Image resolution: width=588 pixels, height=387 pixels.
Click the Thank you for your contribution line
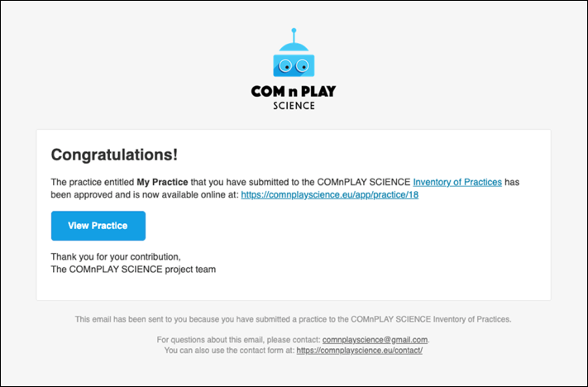[116, 257]
